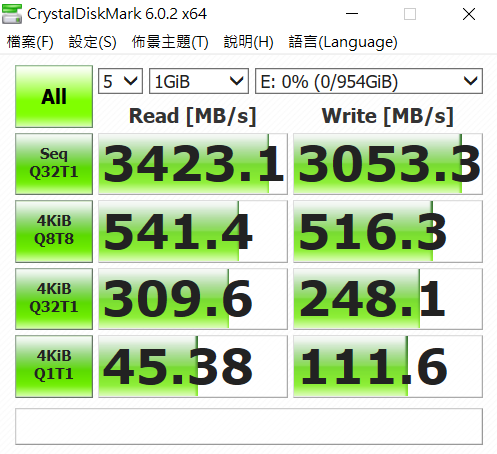Click the 4KiB Q32T1 write result 248.1
Screen dimensions: 497x454
(x=388, y=299)
